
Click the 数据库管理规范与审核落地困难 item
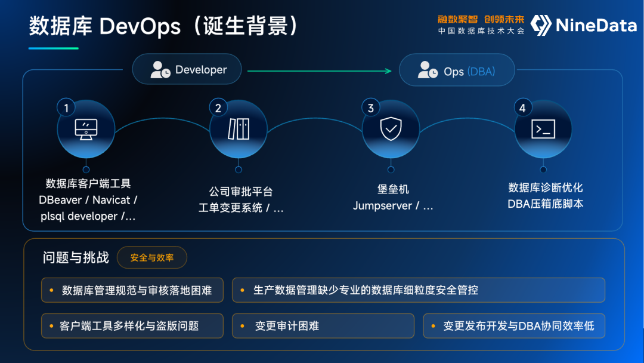point(132,290)
